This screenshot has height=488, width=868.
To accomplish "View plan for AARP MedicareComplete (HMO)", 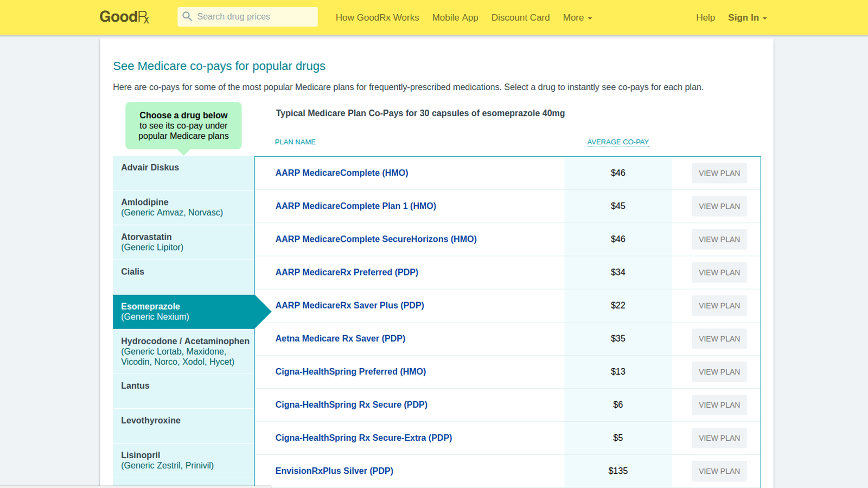I will click(719, 173).
